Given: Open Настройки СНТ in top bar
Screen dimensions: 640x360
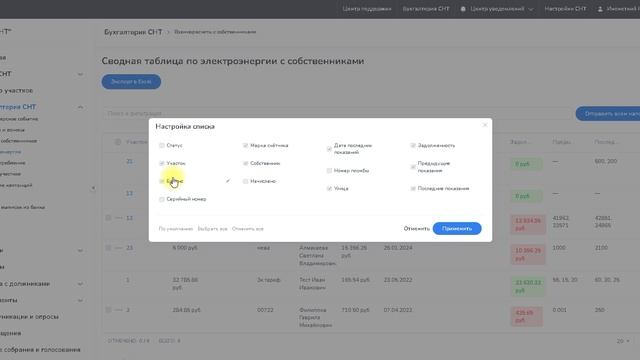Looking at the screenshot, I should [565, 9].
